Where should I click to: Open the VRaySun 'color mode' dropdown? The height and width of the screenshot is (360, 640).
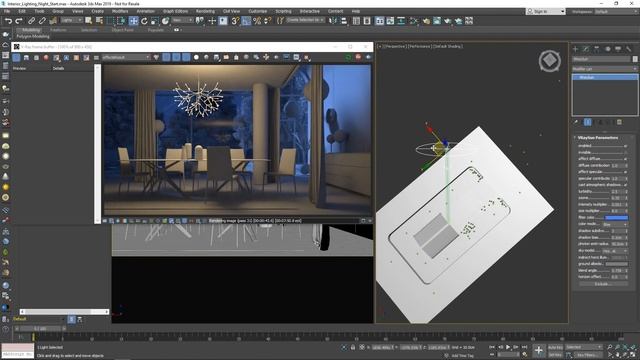click(615, 224)
